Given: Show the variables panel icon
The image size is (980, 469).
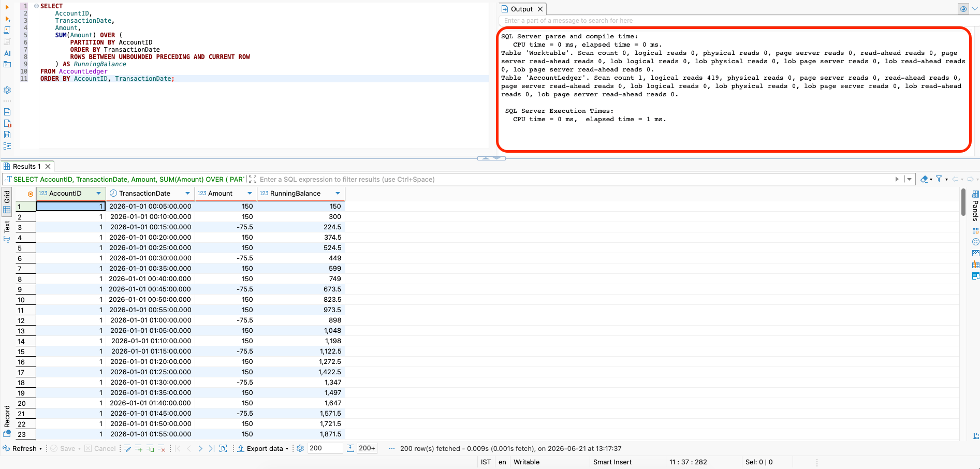Looking at the screenshot, I should (7, 135).
